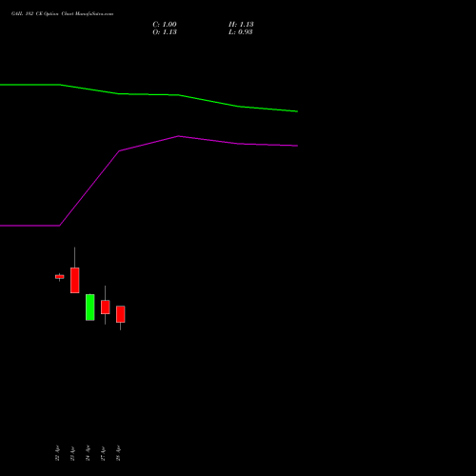Screen dimensions: 476x476
Task: Click the green candle for 24 Apr
Action: (90, 307)
